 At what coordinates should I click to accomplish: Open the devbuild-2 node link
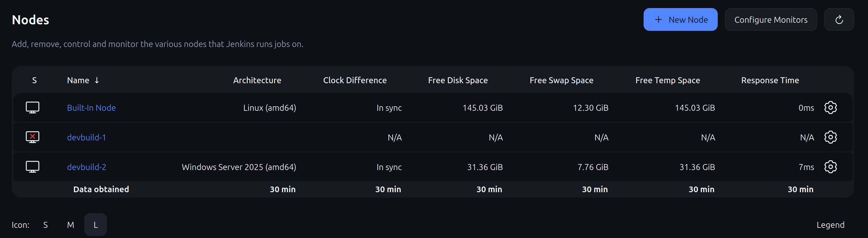click(x=87, y=167)
